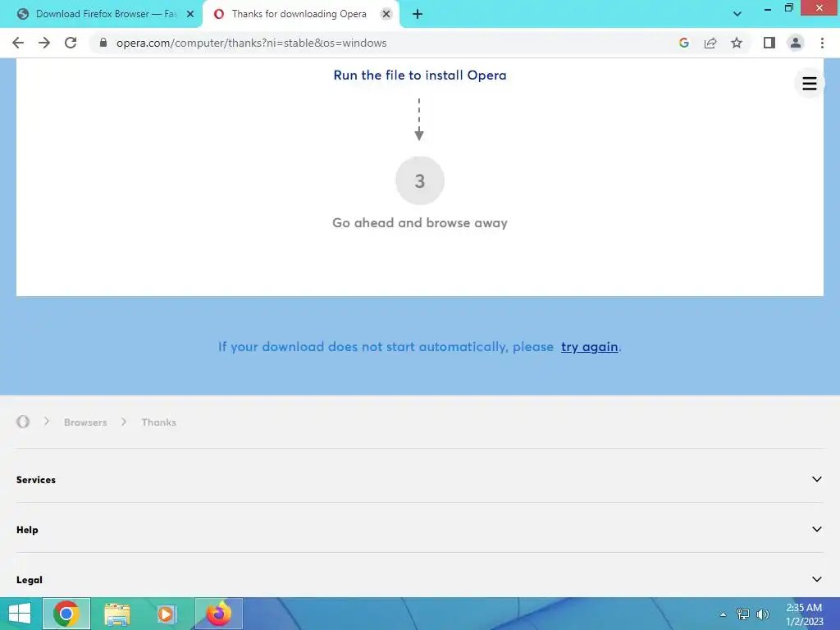Screen dimensions: 840x630
Task: Open File Explorer from taskbar
Action: pos(117,614)
